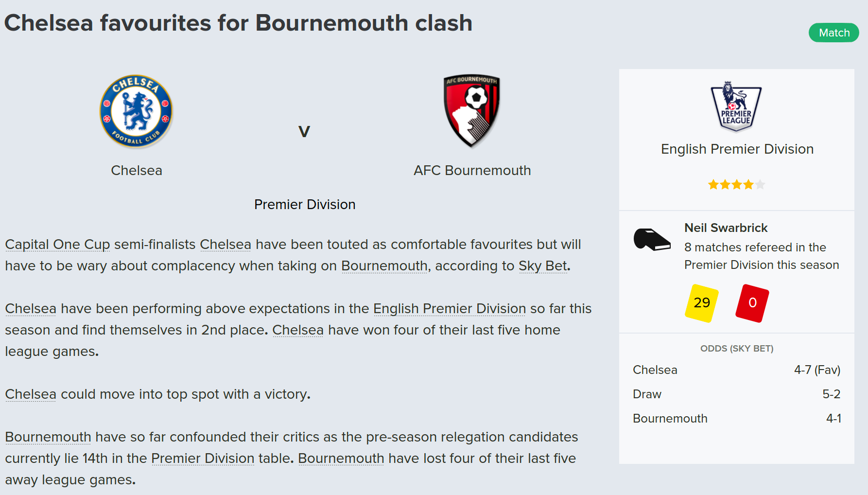Click the Chelsea 4-7 (Fav) odds row
Image resolution: width=868 pixels, height=495 pixels.
click(736, 370)
